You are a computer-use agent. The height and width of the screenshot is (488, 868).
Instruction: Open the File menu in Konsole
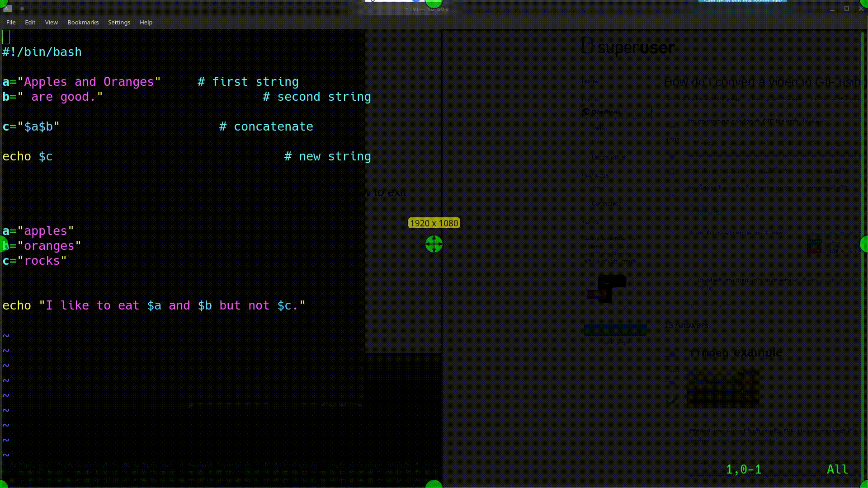tap(10, 22)
